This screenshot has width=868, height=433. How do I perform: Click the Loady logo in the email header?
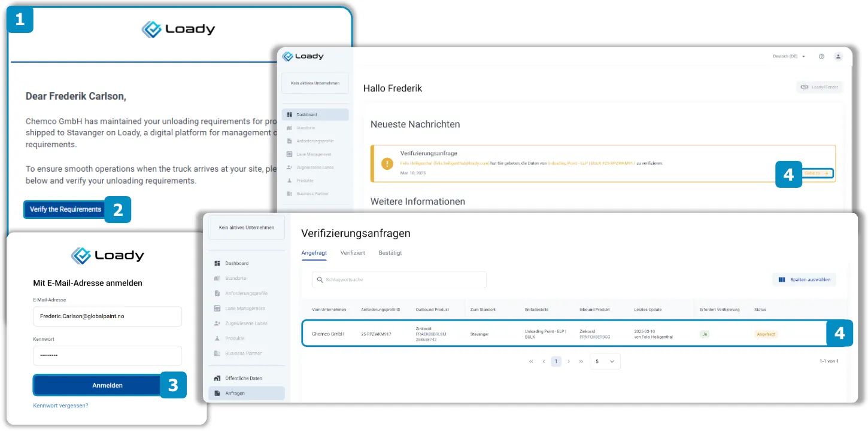(178, 29)
